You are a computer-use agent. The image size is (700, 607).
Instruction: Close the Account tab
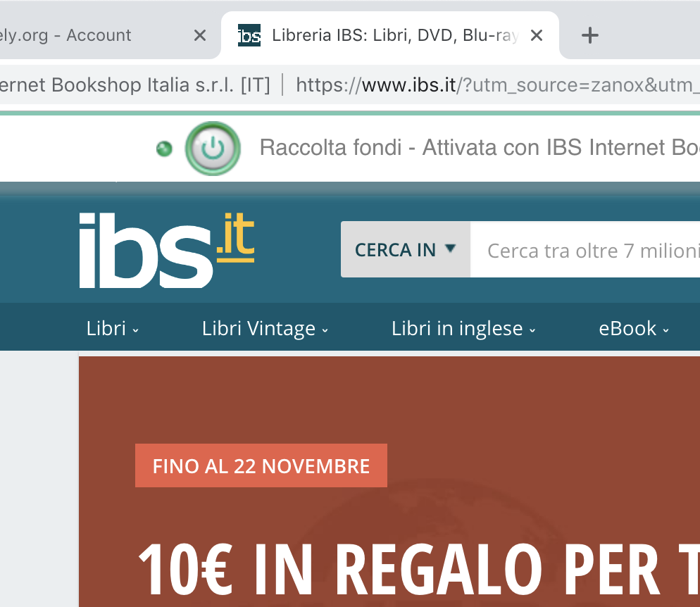pyautogui.click(x=200, y=35)
